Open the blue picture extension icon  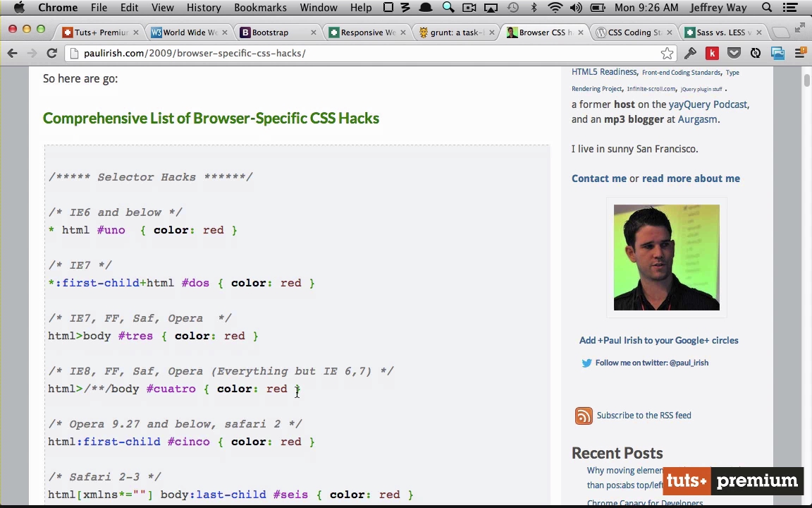[777, 53]
